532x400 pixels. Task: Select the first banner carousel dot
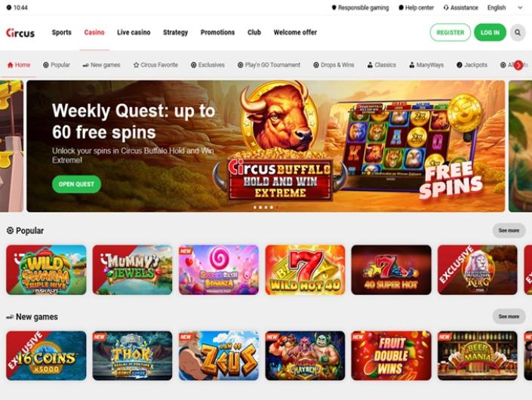coord(255,208)
